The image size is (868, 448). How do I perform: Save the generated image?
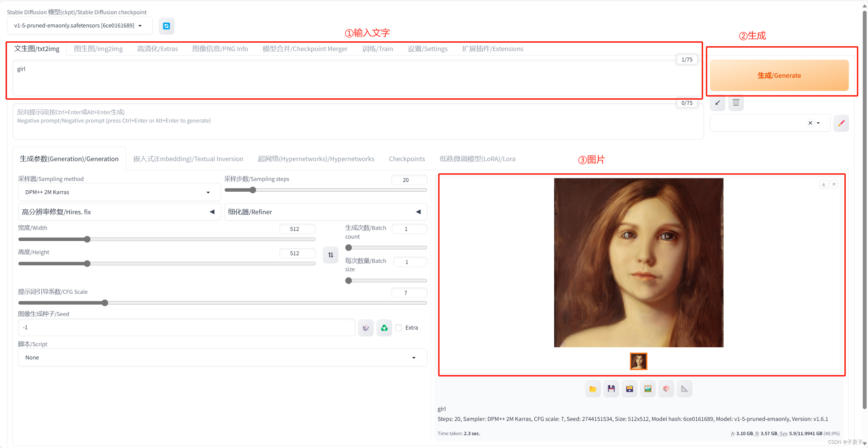611,388
